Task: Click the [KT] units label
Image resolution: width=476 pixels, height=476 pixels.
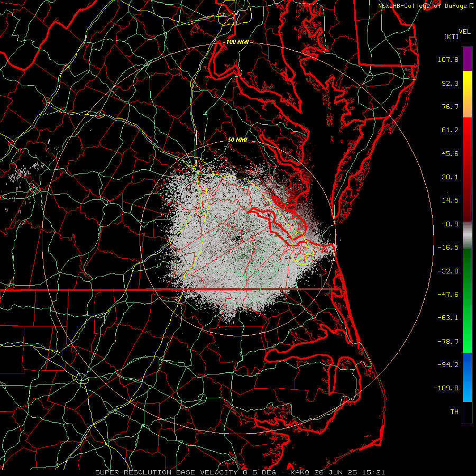Action: tap(452, 36)
